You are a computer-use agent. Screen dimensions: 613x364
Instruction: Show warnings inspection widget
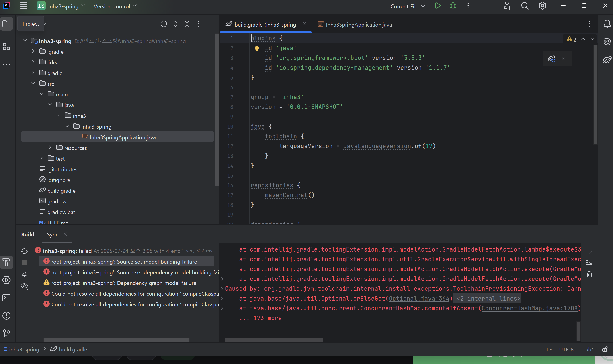[x=572, y=39]
